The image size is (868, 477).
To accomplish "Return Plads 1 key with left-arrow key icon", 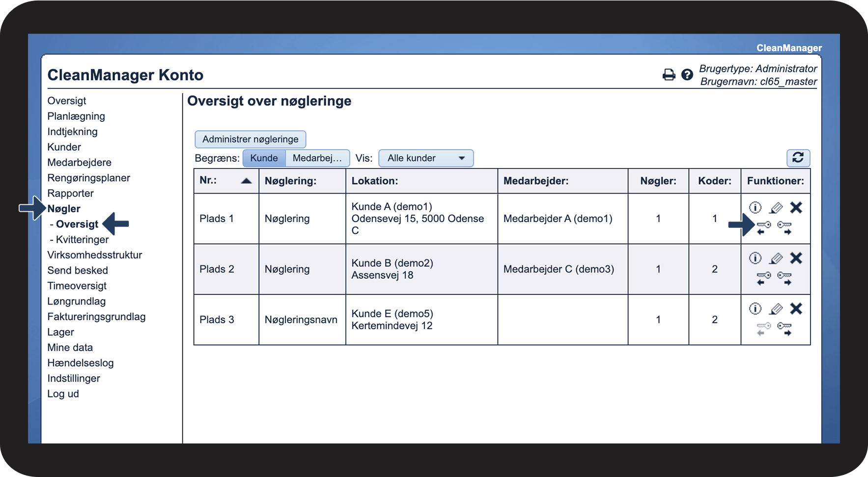I will pyautogui.click(x=763, y=227).
